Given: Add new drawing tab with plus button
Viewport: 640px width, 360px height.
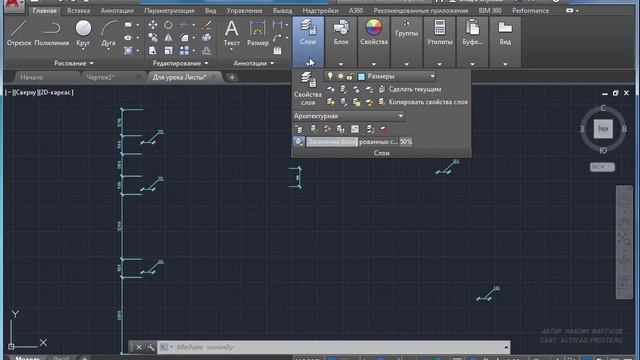Looking at the screenshot, I should point(232,77).
